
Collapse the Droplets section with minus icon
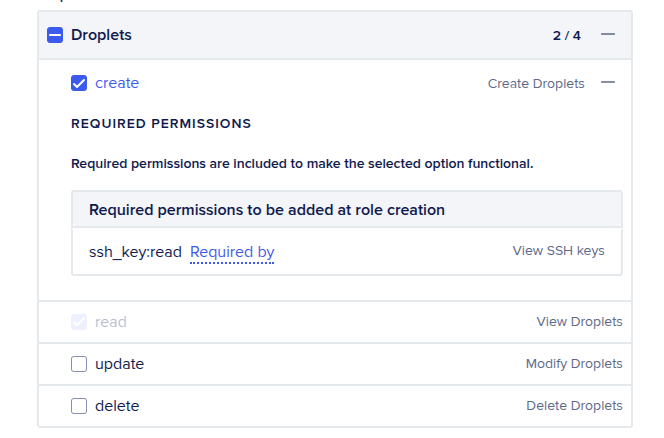608,35
